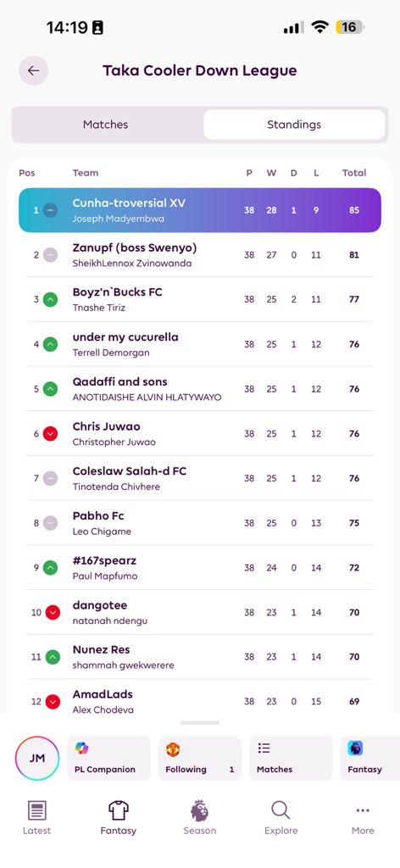Open the Fantasy shortcut card

(x=370, y=758)
